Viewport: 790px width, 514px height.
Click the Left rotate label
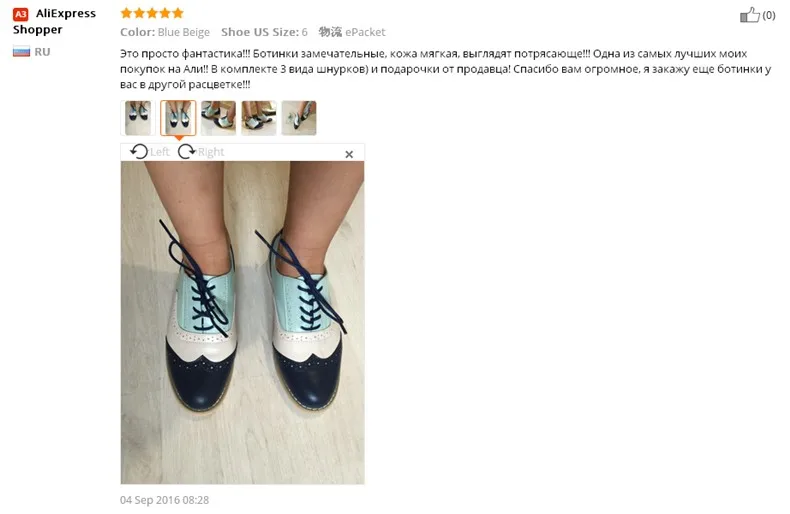[x=160, y=152]
